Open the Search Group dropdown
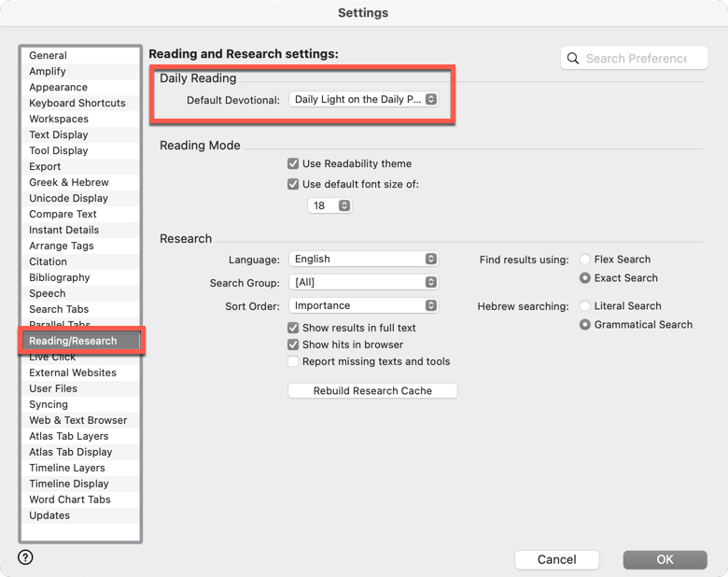728x577 pixels. (x=363, y=282)
